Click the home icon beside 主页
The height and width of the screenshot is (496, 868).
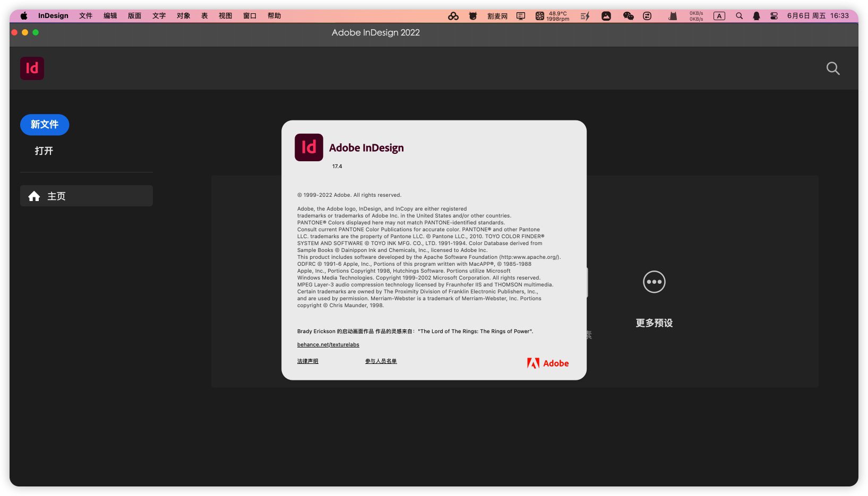pyautogui.click(x=35, y=196)
